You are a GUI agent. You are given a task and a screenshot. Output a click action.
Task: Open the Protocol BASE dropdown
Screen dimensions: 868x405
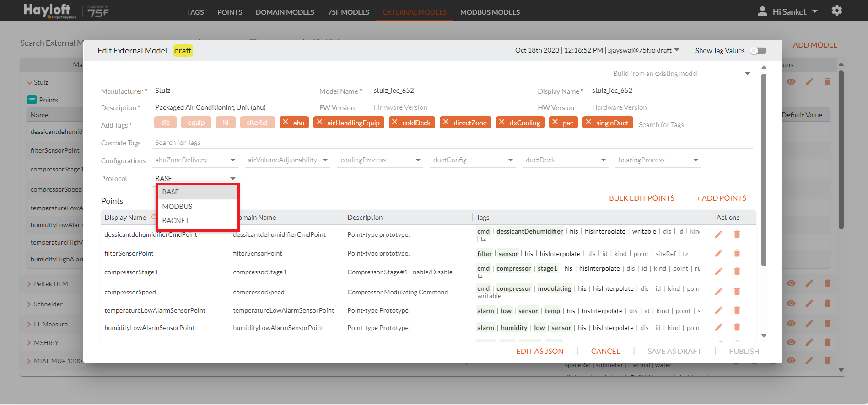[195, 178]
